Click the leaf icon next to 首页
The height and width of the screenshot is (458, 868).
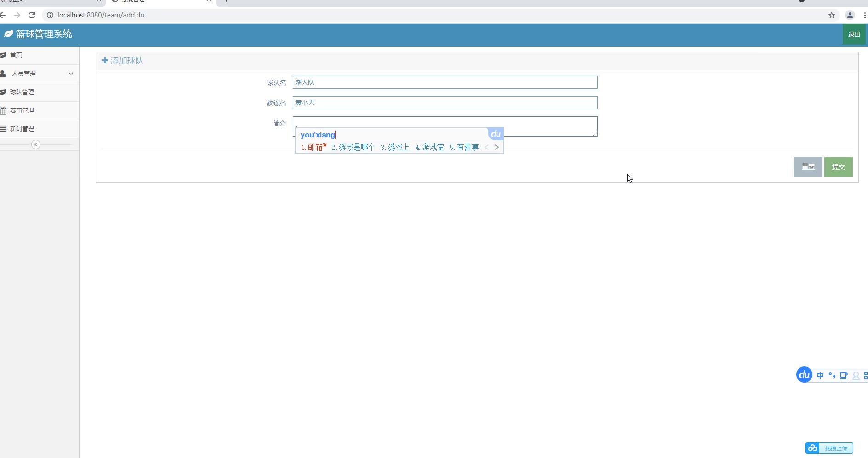tap(3, 55)
